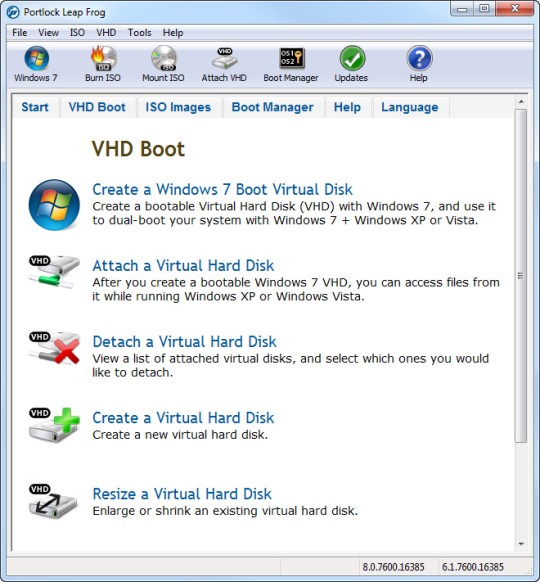This screenshot has height=582, width=540.
Task: Click the green-plus Create VHD icon
Action: point(54,424)
